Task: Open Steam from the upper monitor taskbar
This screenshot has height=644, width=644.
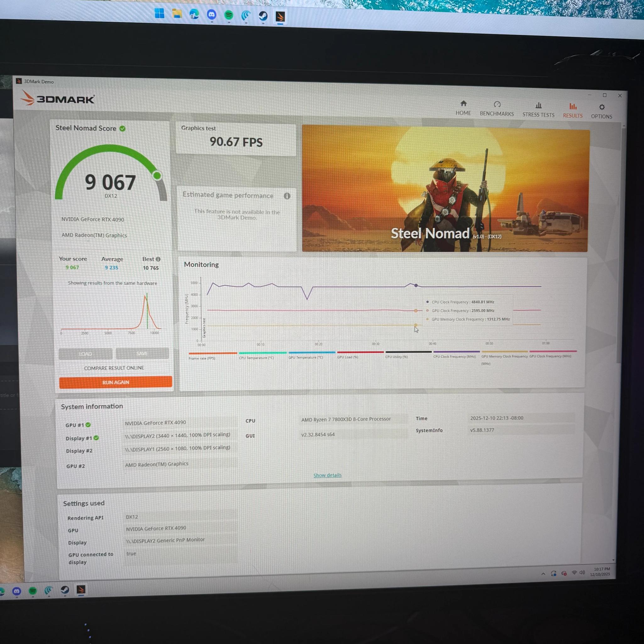Action: point(263,16)
